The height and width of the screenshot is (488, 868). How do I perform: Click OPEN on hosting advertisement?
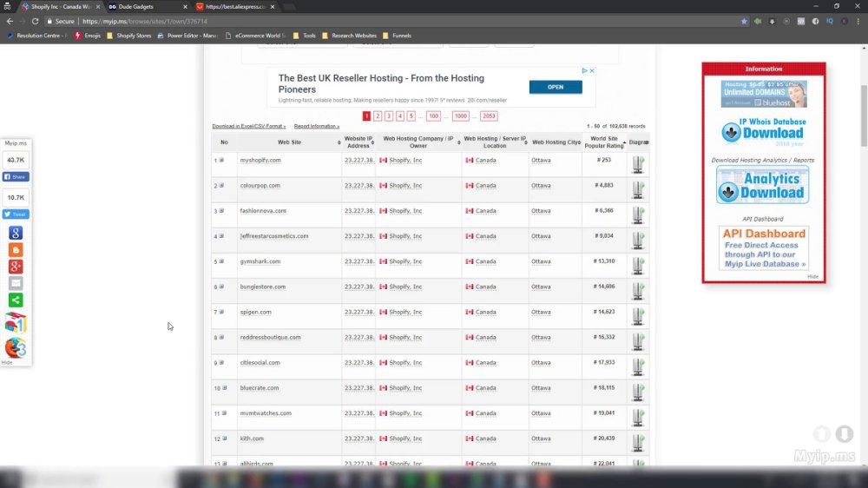coord(556,87)
